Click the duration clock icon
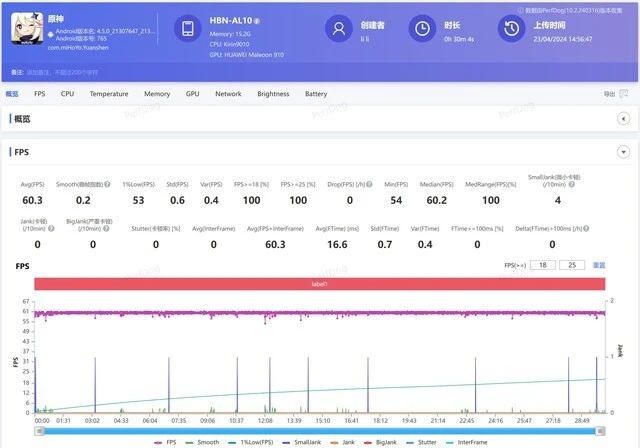This screenshot has height=448, width=640. pyautogui.click(x=424, y=31)
